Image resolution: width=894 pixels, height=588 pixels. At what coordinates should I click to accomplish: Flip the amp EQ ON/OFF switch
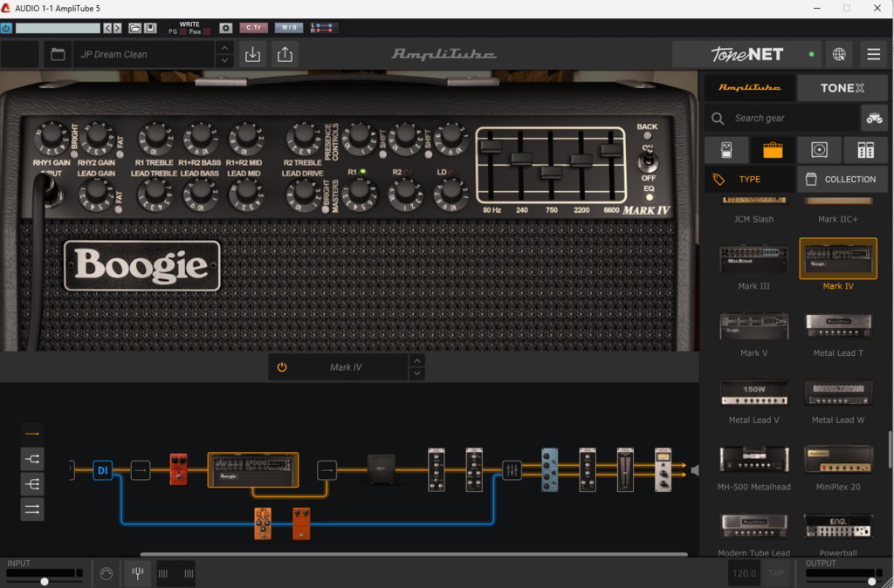click(648, 162)
